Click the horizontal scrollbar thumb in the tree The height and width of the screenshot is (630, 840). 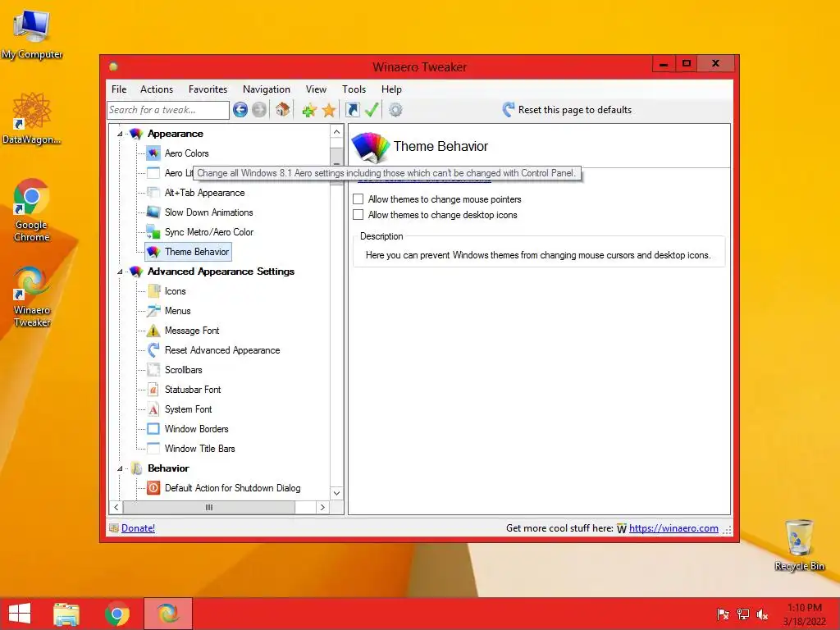coord(209,507)
